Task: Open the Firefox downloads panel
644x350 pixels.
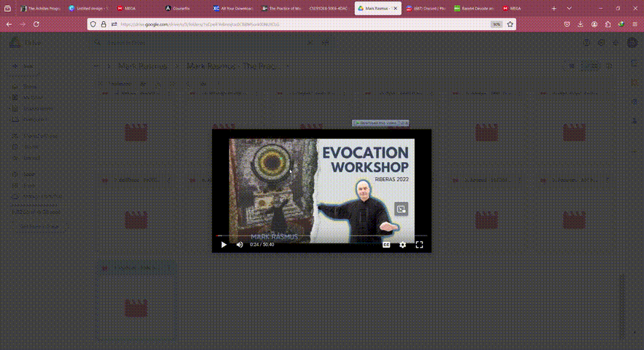Action: (580, 24)
